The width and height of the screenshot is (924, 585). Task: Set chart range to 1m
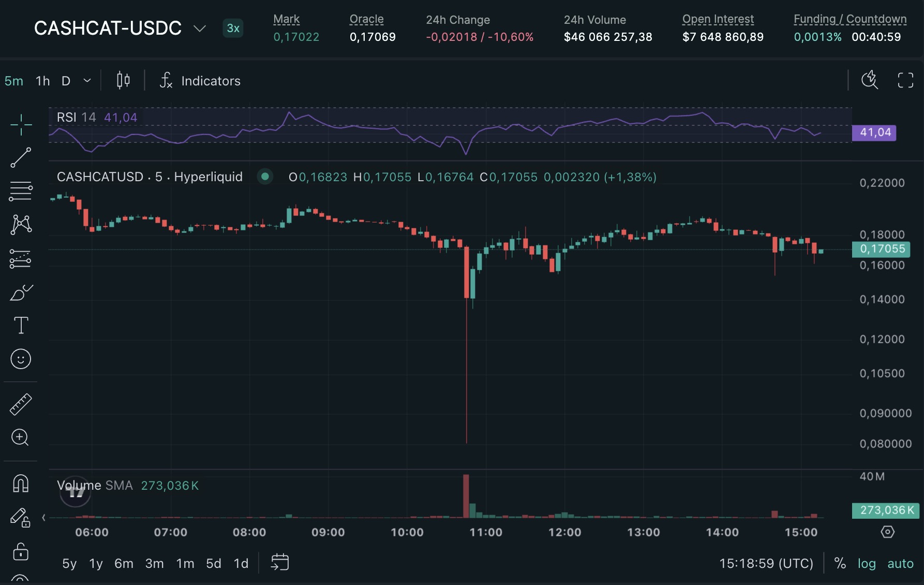click(x=185, y=563)
